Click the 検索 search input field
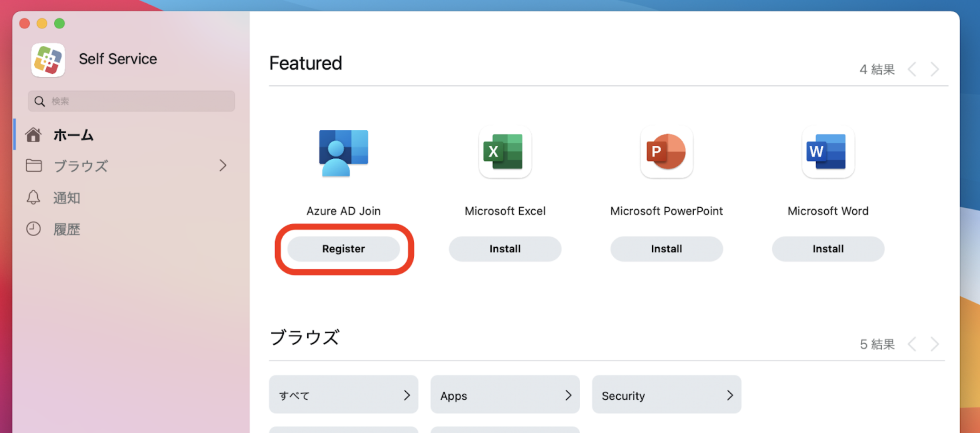Screen dimensions: 980x433 point(131,101)
